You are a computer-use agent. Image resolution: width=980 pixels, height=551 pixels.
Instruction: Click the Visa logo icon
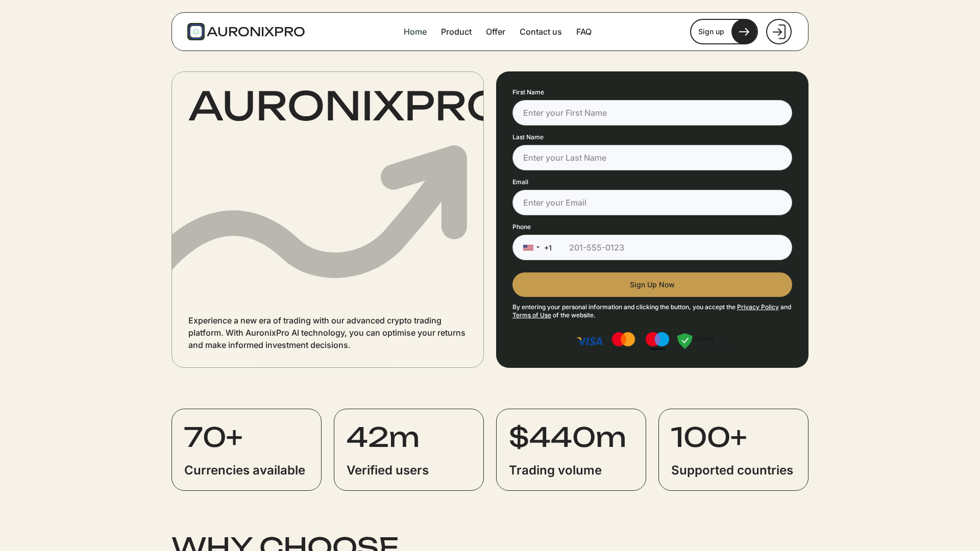pyautogui.click(x=590, y=341)
